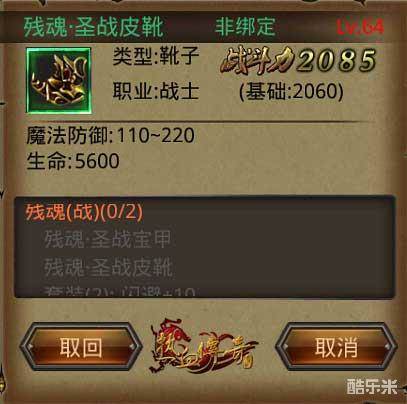The image size is (407, 404).
Task: Click the 生命:5600 health stat line
Action: [73, 161]
